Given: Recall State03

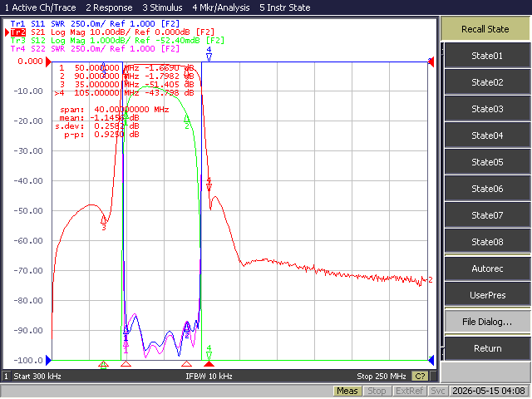Looking at the screenshot, I should click(487, 109).
